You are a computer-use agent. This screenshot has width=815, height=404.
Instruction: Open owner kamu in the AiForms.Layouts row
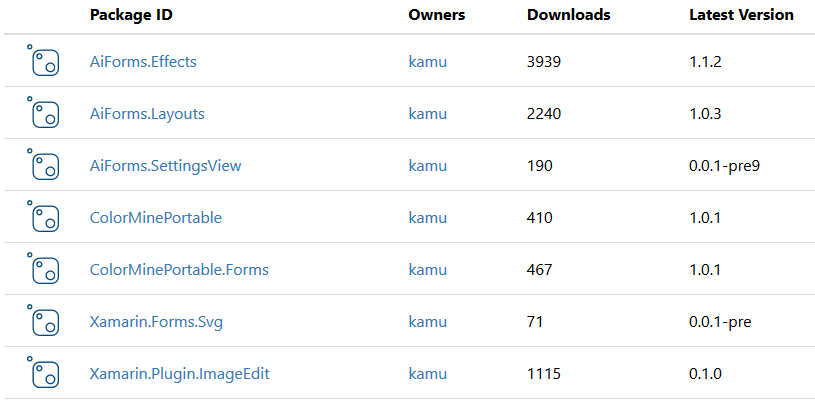tap(428, 114)
